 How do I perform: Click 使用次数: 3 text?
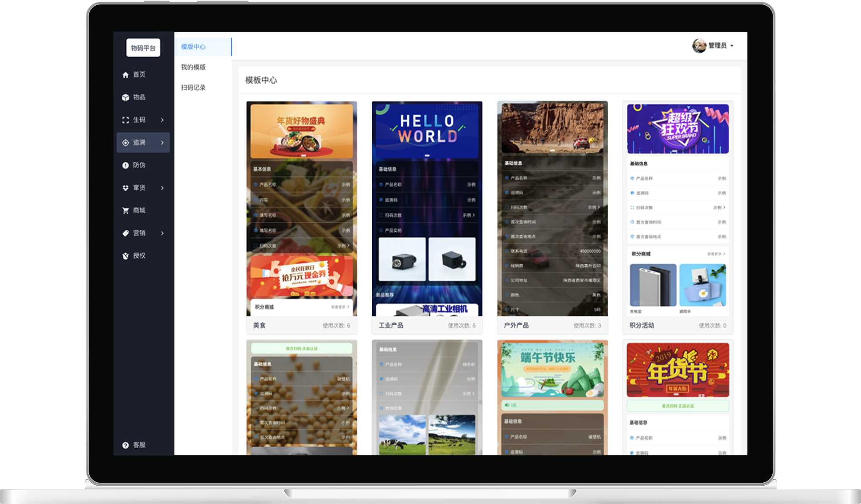point(587,326)
